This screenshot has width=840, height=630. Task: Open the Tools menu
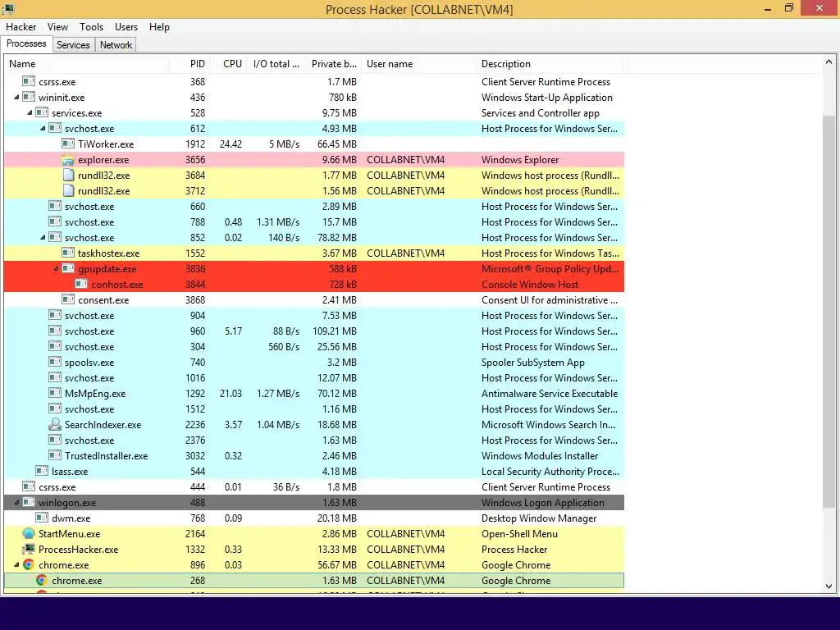[92, 27]
